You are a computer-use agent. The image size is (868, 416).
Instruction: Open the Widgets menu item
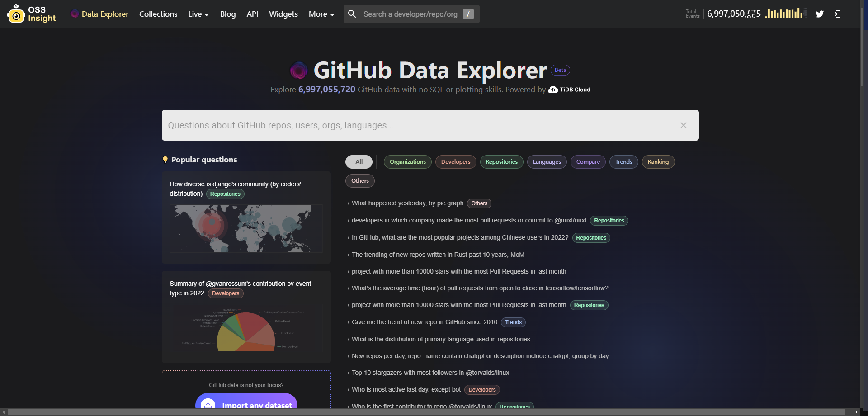tap(283, 14)
